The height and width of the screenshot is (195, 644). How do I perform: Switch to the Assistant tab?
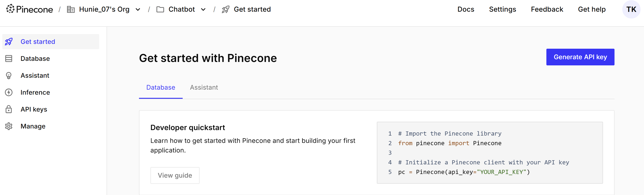tap(204, 88)
